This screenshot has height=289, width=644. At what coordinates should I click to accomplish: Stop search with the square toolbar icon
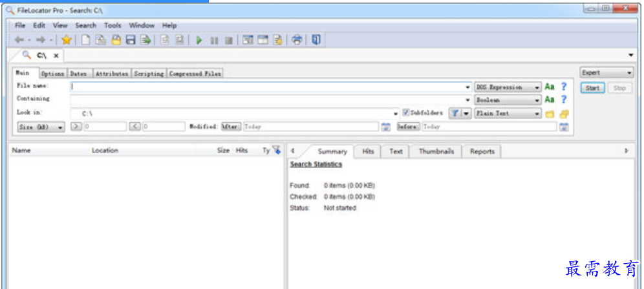pyautogui.click(x=229, y=40)
